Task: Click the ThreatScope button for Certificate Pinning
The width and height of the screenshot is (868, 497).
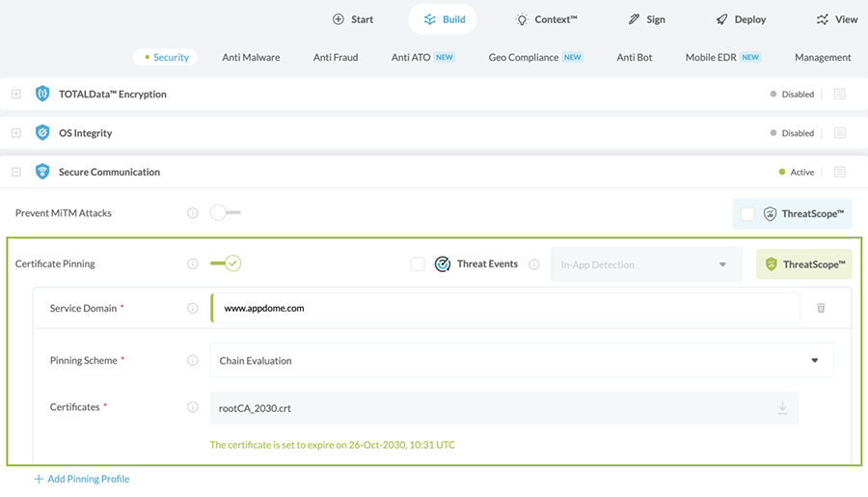Action: [803, 264]
